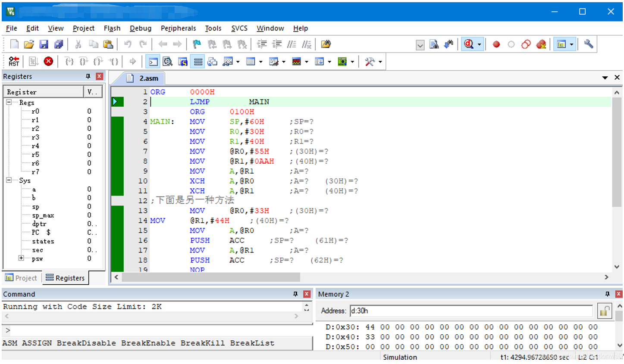
Task: Close the Memory 2 panel
Action: pos(618,294)
